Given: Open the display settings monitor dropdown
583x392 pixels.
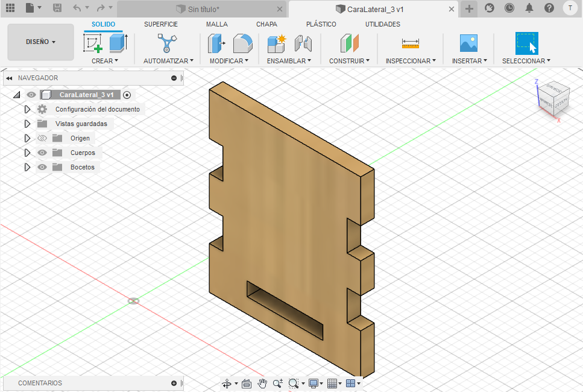Looking at the screenshot, I should pyautogui.click(x=316, y=384).
